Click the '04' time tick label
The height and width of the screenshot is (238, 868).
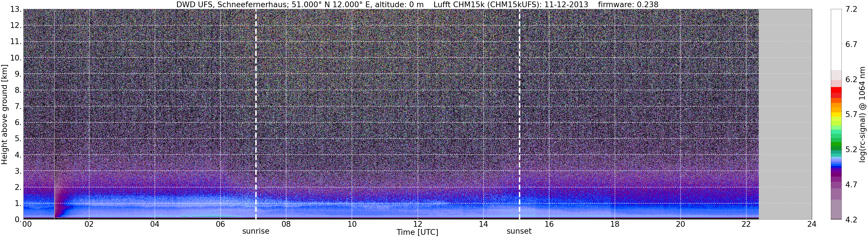pos(155,224)
